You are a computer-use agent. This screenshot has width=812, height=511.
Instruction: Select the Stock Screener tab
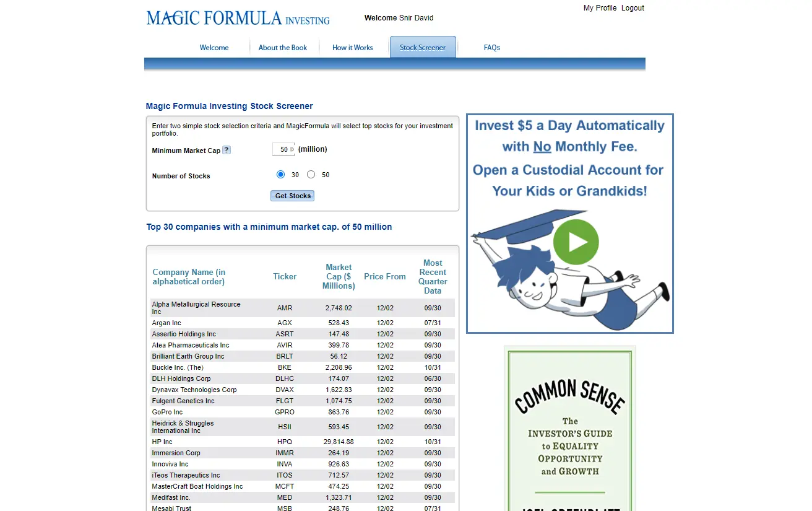[423, 47]
